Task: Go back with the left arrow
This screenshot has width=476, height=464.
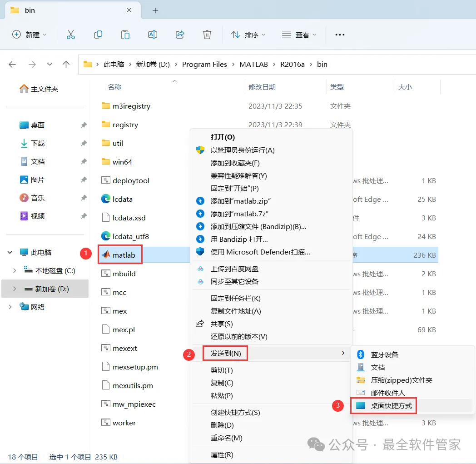Action: click(x=12, y=65)
